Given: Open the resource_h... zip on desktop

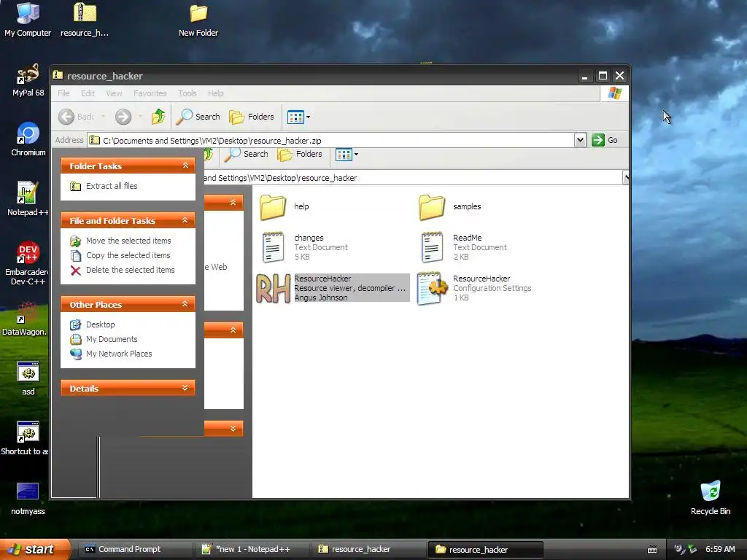Looking at the screenshot, I should [85, 20].
